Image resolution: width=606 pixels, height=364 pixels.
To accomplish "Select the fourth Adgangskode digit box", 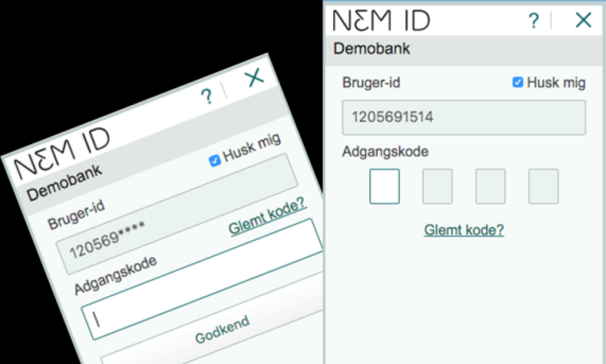I will (544, 186).
